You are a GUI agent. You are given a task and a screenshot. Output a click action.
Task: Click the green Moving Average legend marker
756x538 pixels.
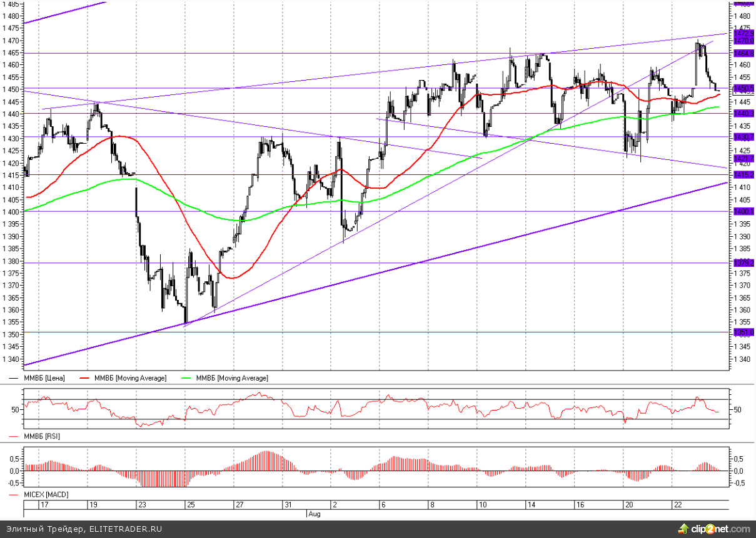click(186, 378)
